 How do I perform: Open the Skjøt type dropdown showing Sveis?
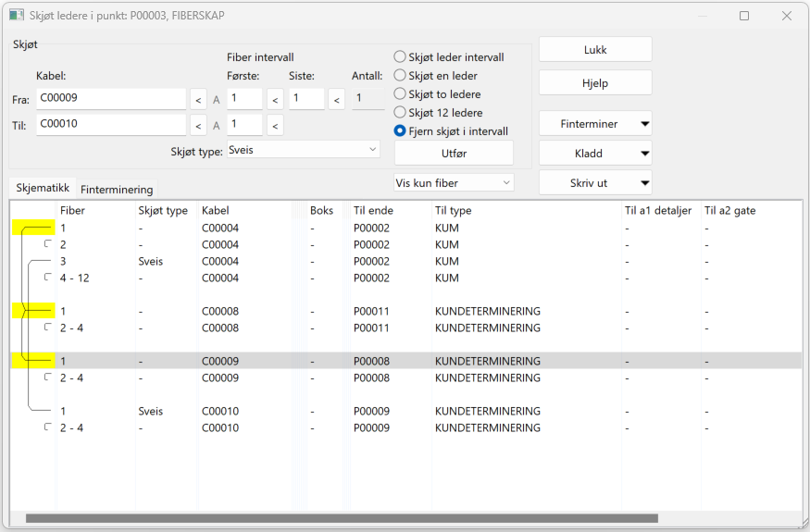(x=304, y=150)
